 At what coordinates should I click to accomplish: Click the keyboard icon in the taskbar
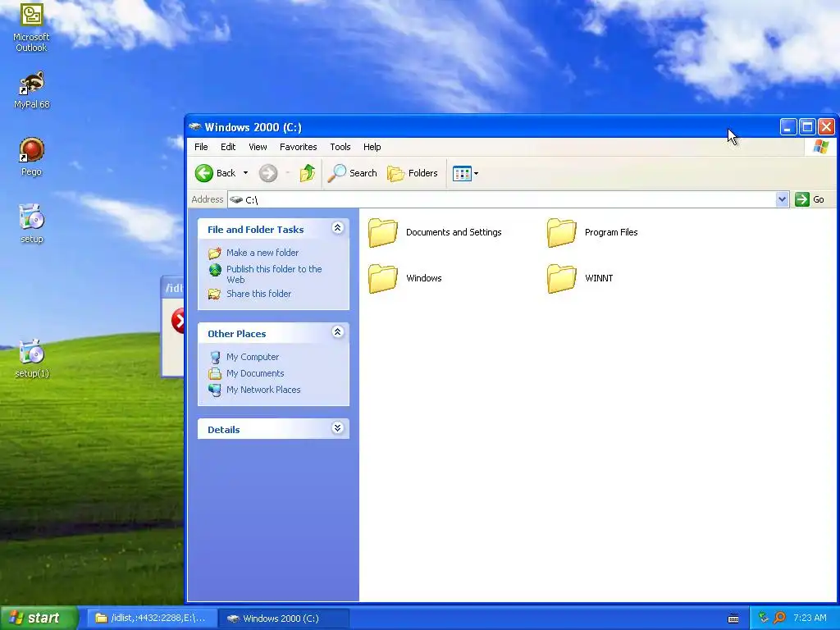733,619
